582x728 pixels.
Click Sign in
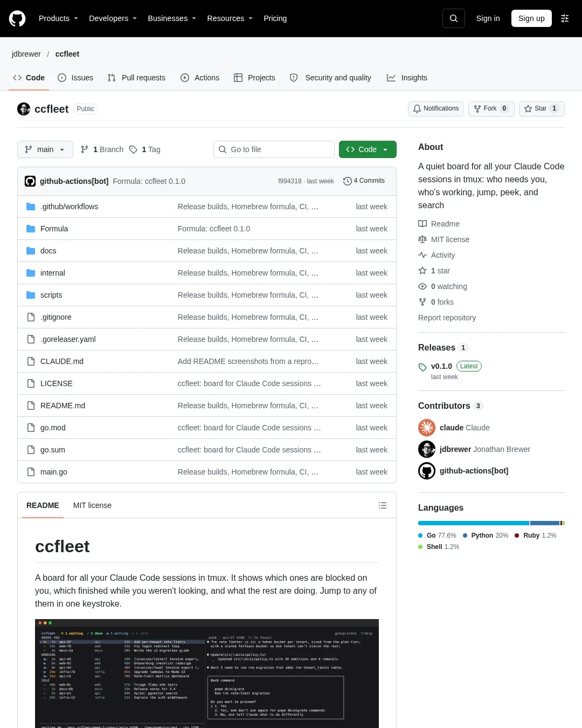pos(488,18)
